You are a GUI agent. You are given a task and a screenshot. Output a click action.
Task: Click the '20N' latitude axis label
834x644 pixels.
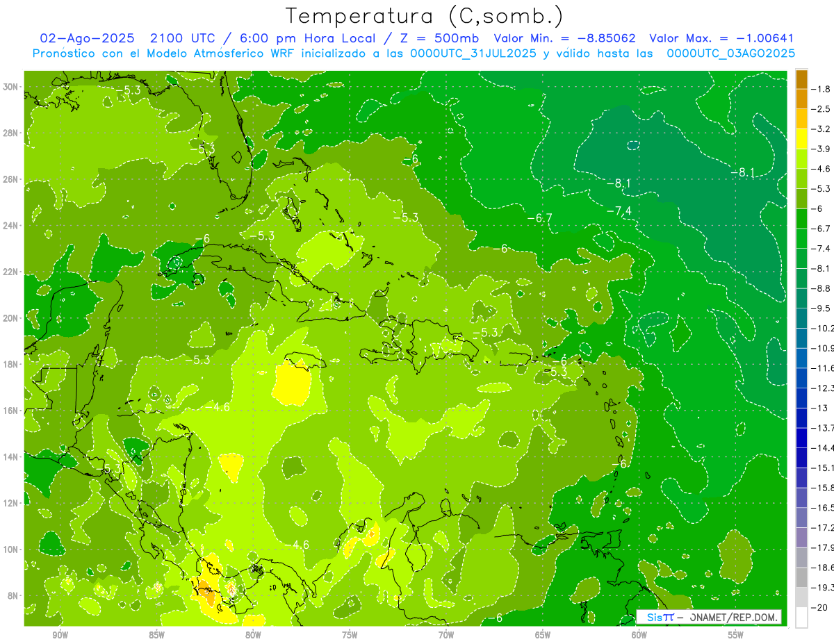[11, 318]
